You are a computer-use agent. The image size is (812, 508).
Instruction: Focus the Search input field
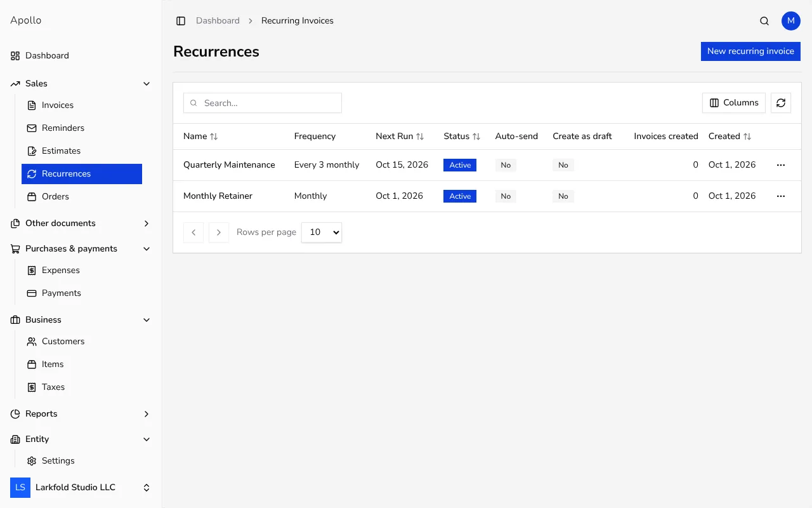[263, 103]
